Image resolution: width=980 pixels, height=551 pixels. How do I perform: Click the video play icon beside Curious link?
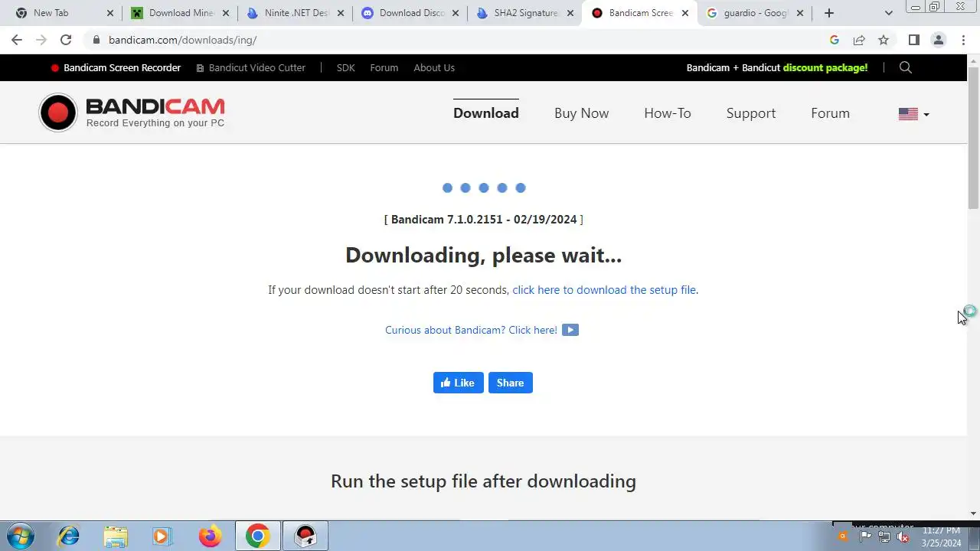[x=570, y=330]
